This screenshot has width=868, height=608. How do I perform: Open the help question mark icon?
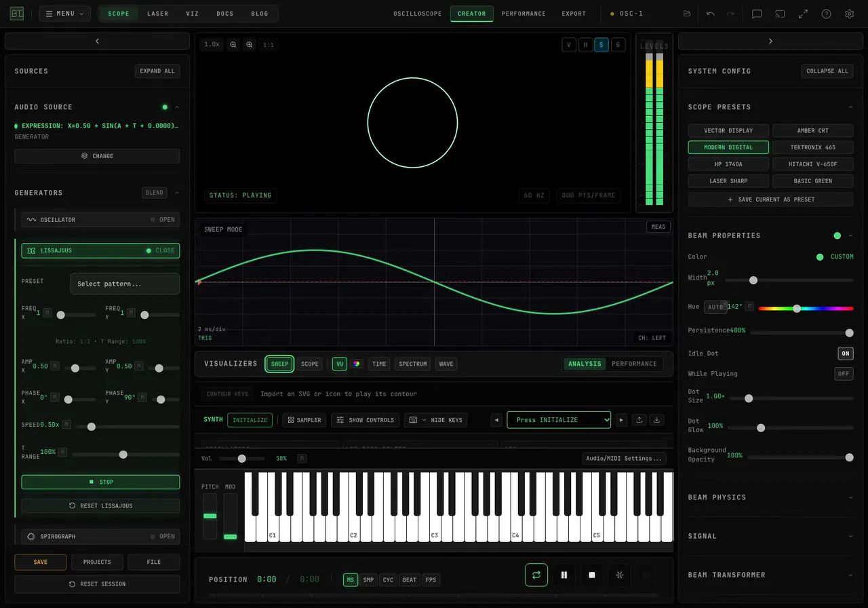coord(826,14)
